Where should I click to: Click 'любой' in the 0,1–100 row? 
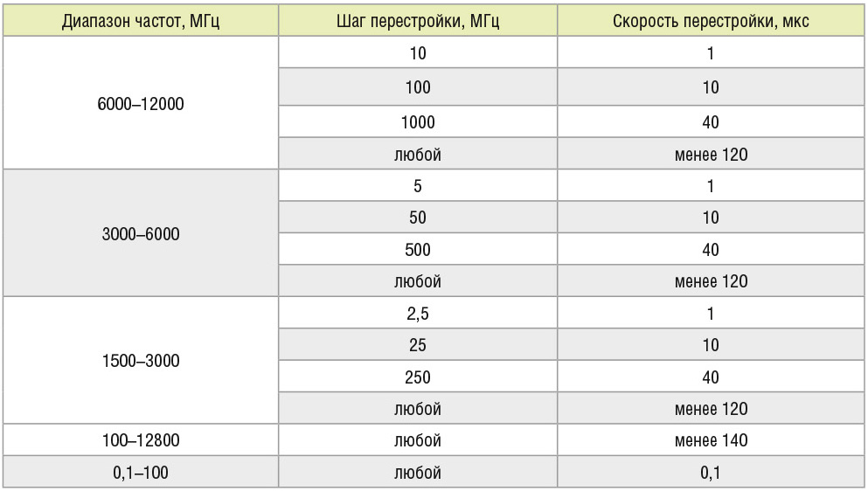click(417, 473)
